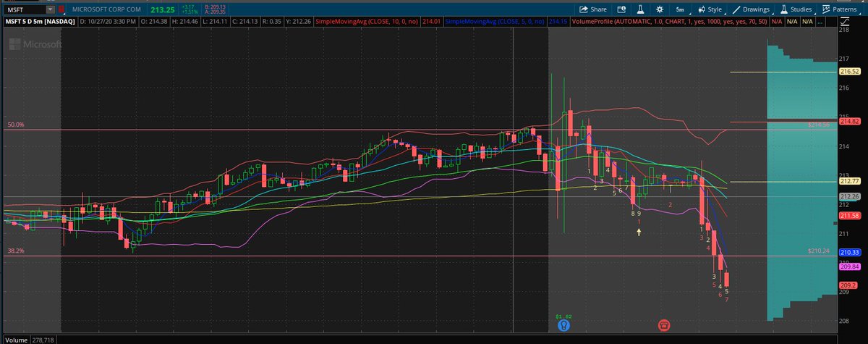Click the red 209.2 last price bubble

(849, 285)
